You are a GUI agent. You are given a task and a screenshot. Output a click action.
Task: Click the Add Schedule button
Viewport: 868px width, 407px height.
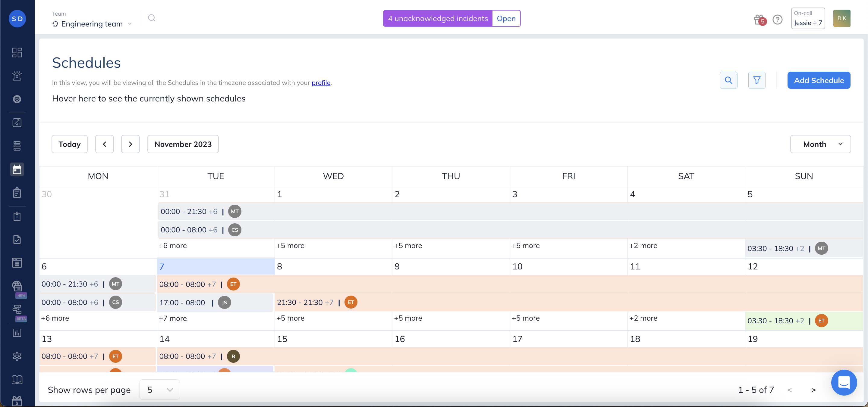(819, 80)
